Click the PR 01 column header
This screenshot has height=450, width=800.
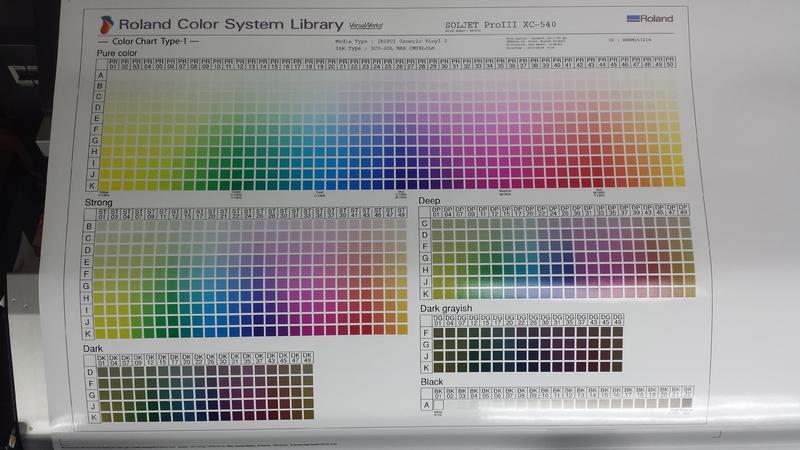pyautogui.click(x=113, y=64)
